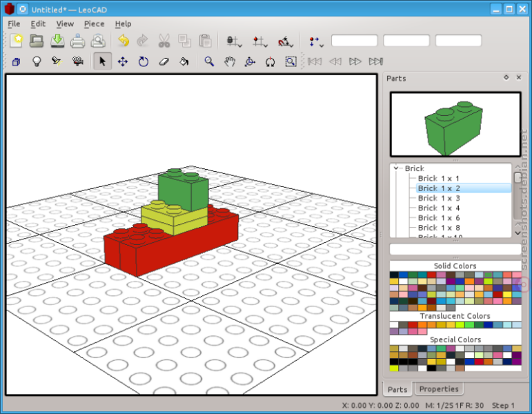Float the Parts panel
The height and width of the screenshot is (414, 532).
tap(506, 77)
